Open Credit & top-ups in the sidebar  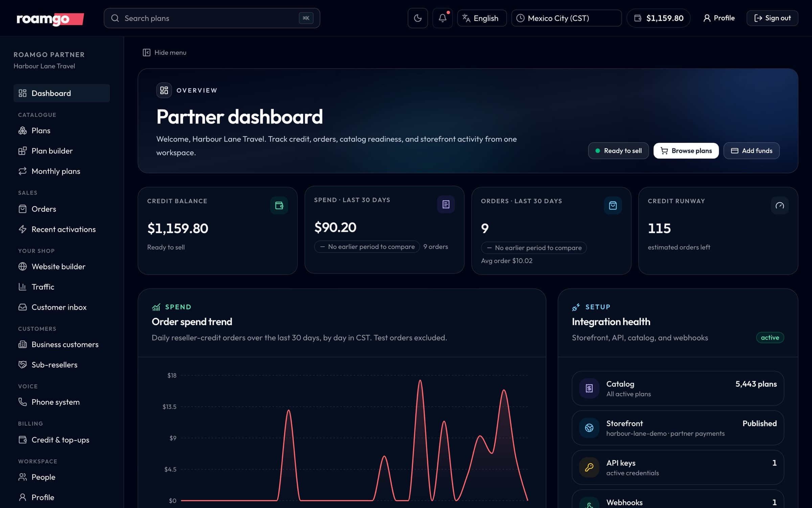coord(62,440)
